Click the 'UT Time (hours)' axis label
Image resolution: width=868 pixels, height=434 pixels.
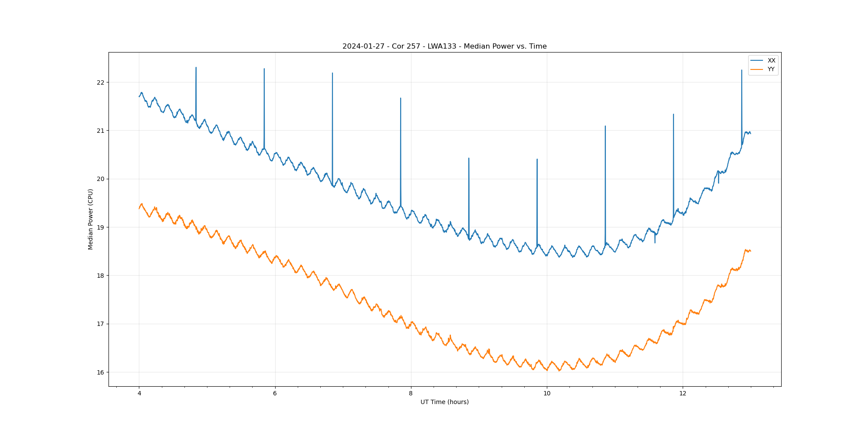(444, 402)
